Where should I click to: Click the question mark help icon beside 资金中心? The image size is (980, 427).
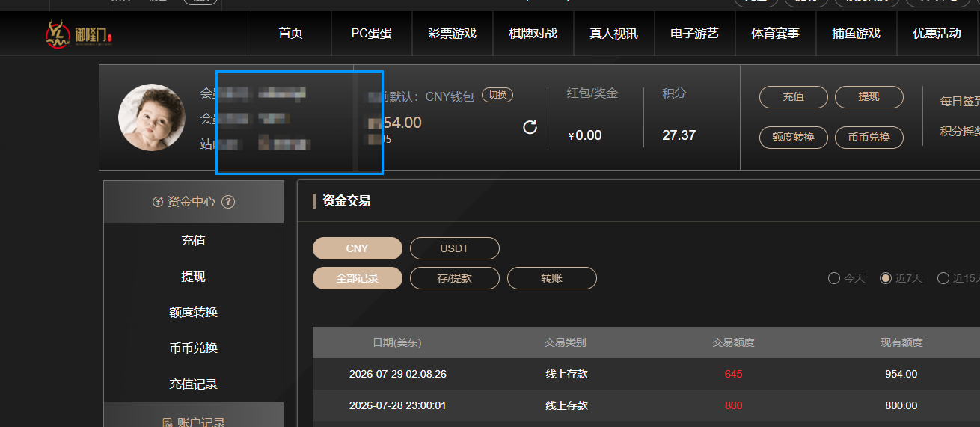click(x=229, y=202)
